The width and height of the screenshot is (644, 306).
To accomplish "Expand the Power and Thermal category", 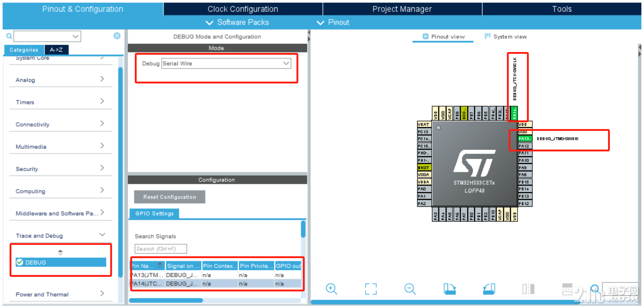I will [102, 293].
